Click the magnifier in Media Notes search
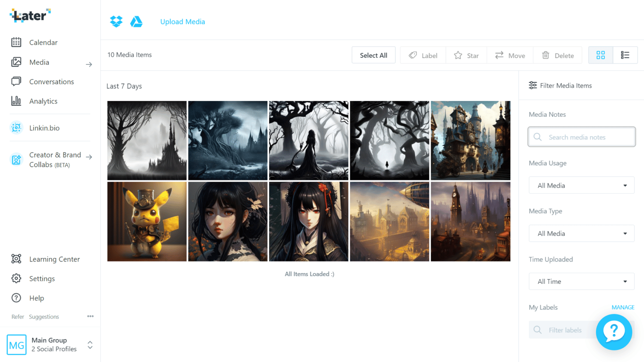 click(538, 137)
